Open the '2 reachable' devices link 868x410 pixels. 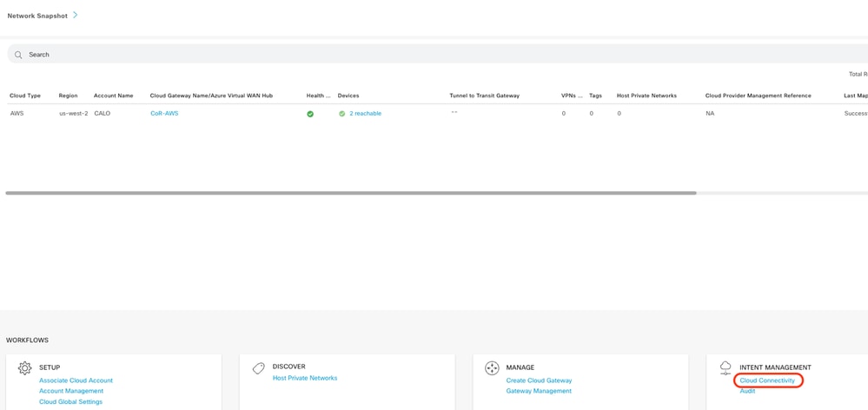tap(365, 114)
